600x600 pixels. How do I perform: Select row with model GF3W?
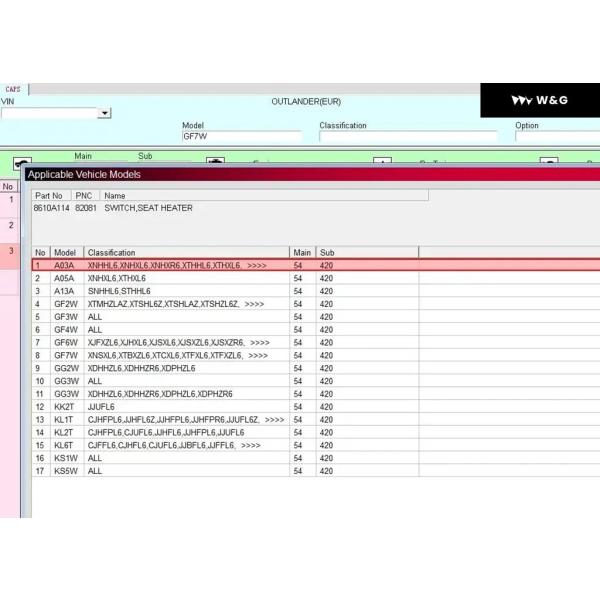pyautogui.click(x=316, y=317)
